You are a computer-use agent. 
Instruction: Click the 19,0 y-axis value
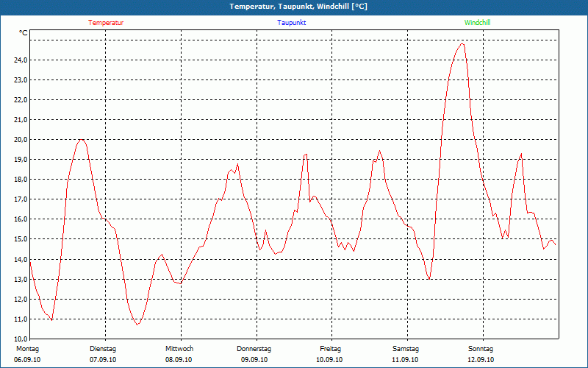(x=21, y=160)
